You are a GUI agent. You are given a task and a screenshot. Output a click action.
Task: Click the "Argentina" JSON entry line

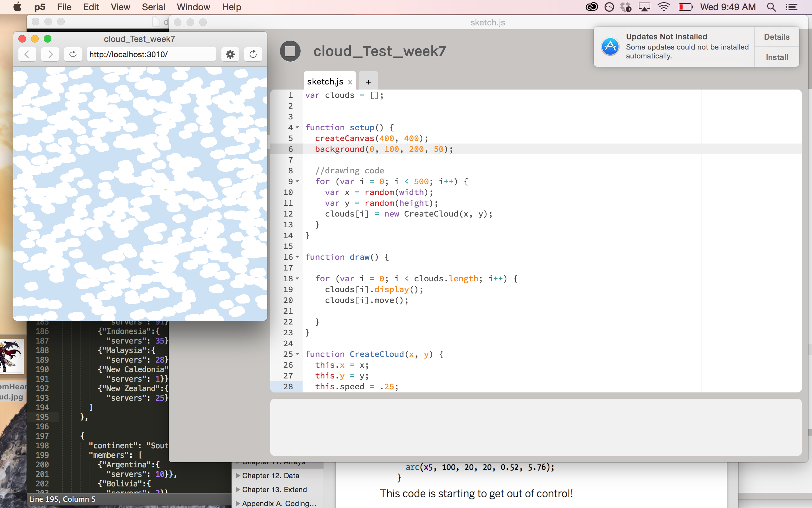click(x=129, y=465)
